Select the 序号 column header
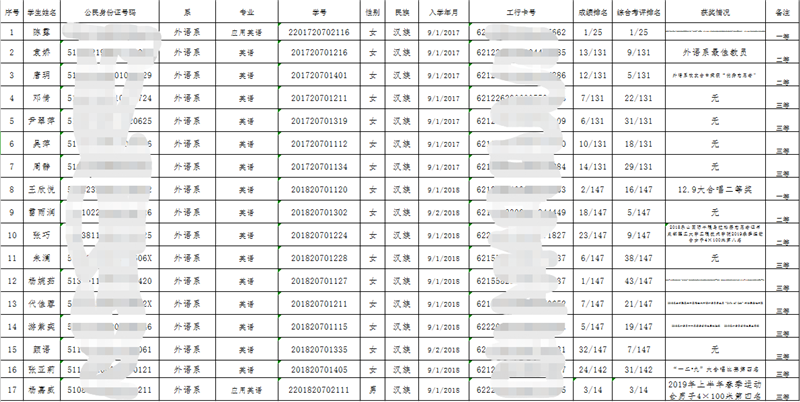The width and height of the screenshot is (800, 402). coord(11,12)
